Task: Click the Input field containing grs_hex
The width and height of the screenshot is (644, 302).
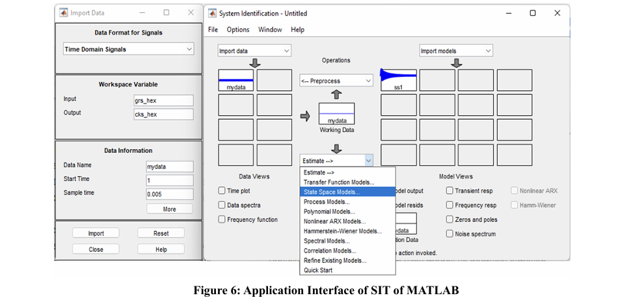Action: [163, 100]
